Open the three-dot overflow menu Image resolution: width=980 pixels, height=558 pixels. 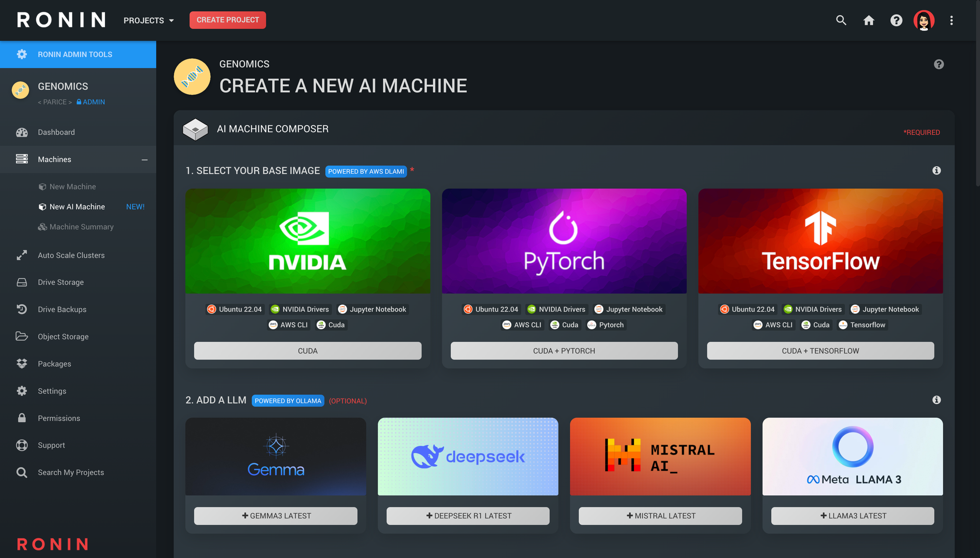[x=951, y=21]
